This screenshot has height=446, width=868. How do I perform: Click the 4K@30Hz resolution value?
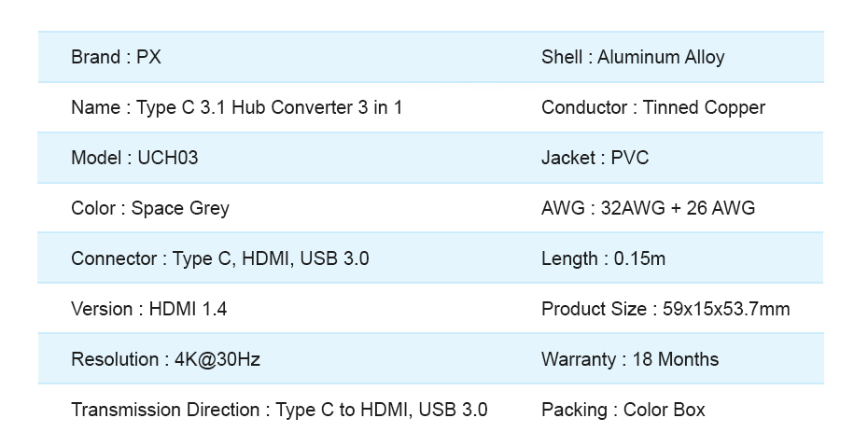coord(217,359)
